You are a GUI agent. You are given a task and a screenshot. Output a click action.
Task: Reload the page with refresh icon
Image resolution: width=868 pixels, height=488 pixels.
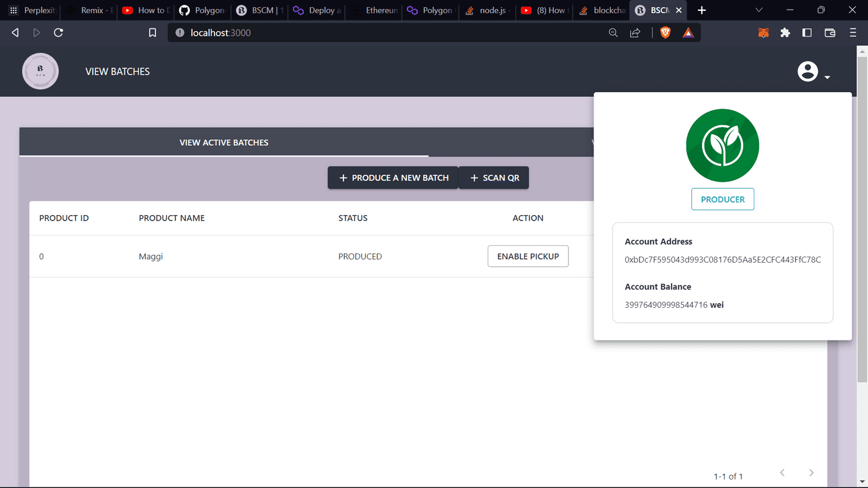point(58,33)
